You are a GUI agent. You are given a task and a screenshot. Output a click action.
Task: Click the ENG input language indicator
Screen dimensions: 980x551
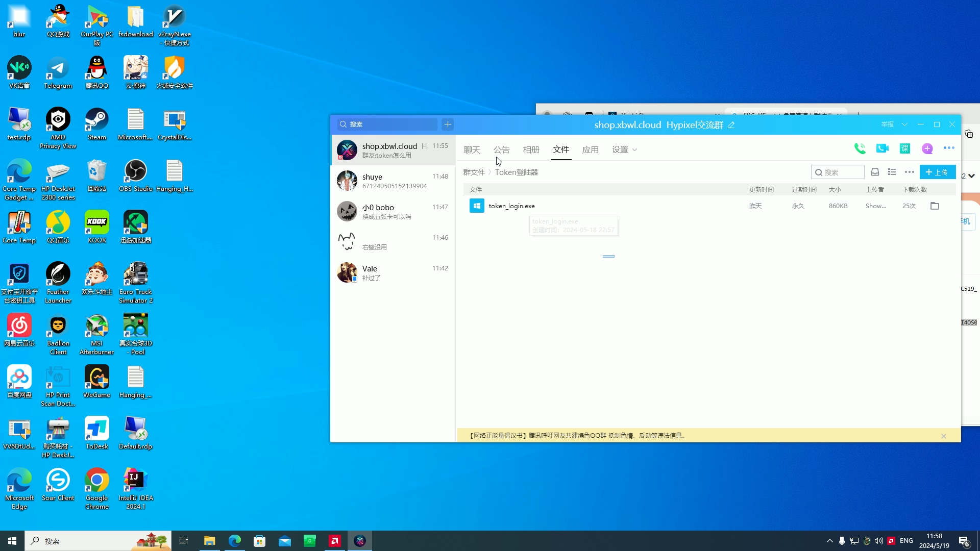tap(906, 541)
